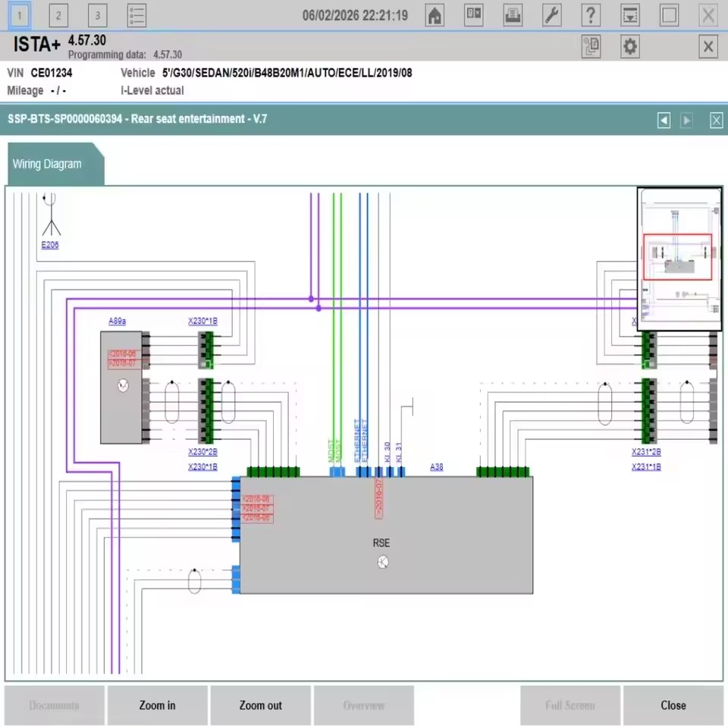Click the next document arrow in header
728x728 pixels.
click(686, 121)
